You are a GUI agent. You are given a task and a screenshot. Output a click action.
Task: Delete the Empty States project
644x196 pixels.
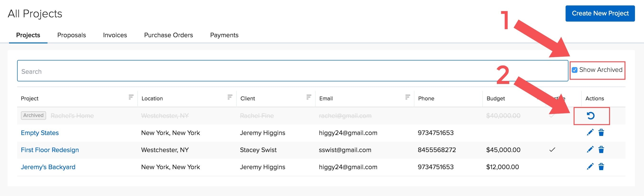click(x=601, y=133)
